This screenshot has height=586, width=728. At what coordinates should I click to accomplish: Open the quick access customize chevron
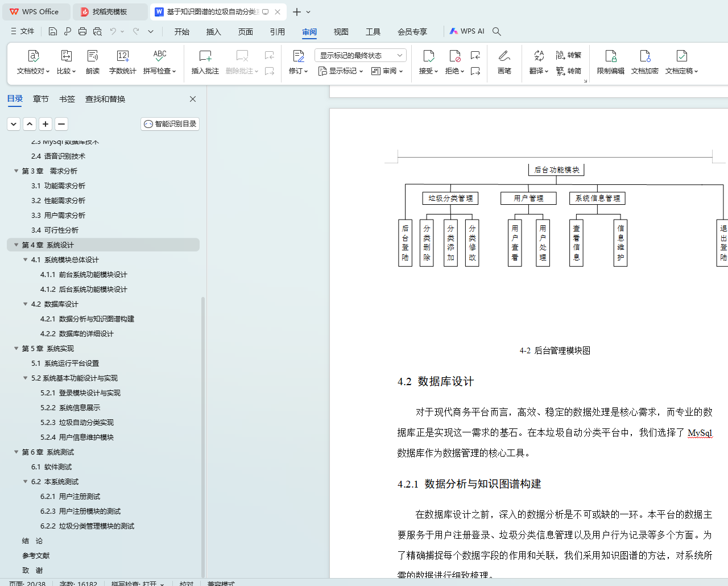point(151,31)
